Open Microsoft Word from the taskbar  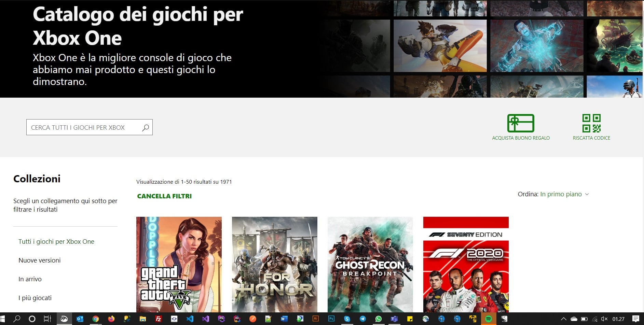coord(284,319)
